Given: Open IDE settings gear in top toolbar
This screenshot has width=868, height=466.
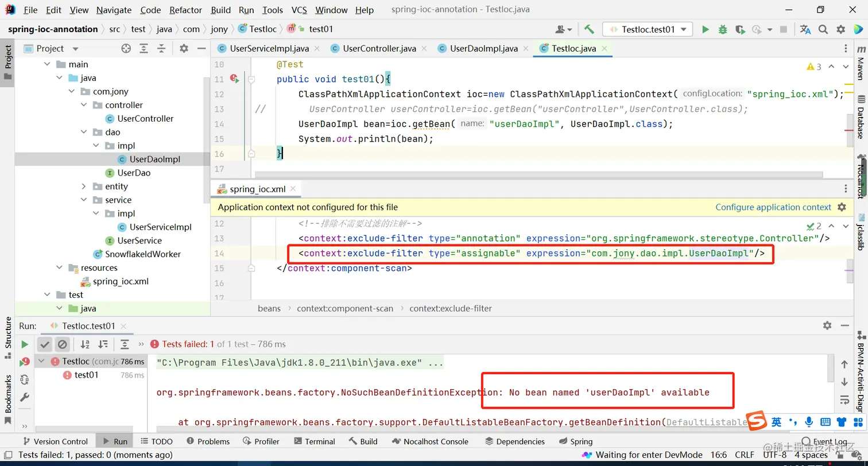Looking at the screenshot, I should [841, 29].
